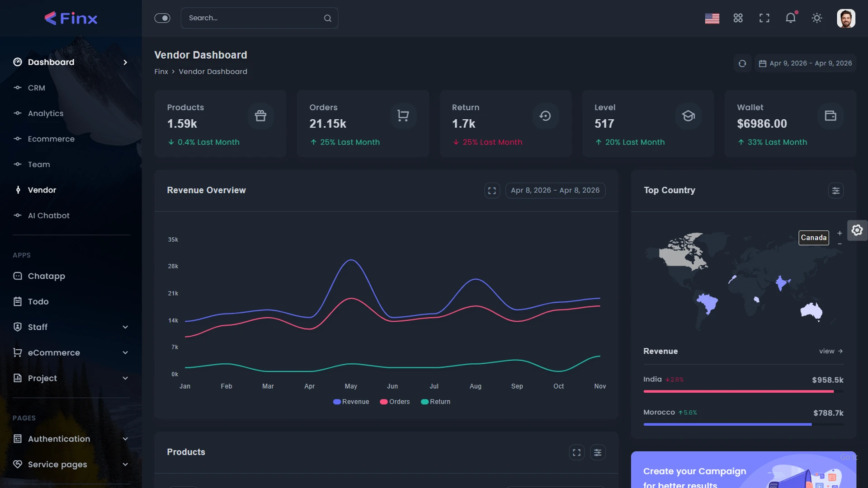Click the Orders card cart icon
The width and height of the screenshot is (868, 488).
(x=403, y=116)
